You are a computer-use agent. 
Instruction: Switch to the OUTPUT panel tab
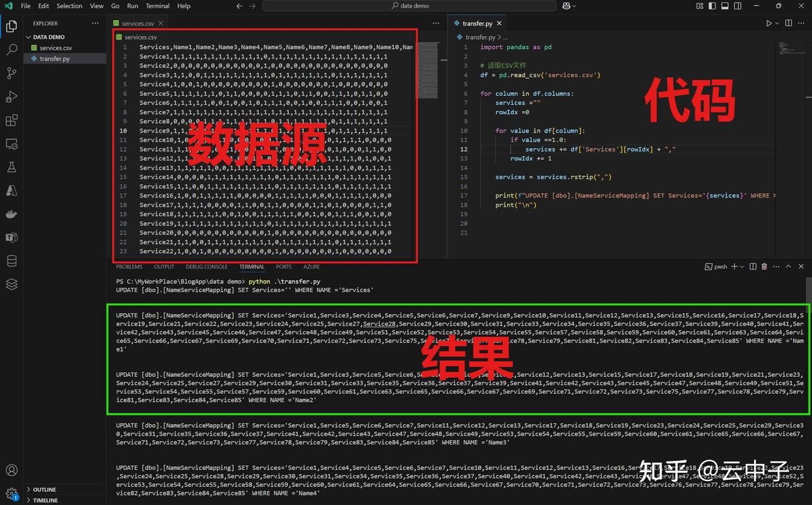(164, 267)
